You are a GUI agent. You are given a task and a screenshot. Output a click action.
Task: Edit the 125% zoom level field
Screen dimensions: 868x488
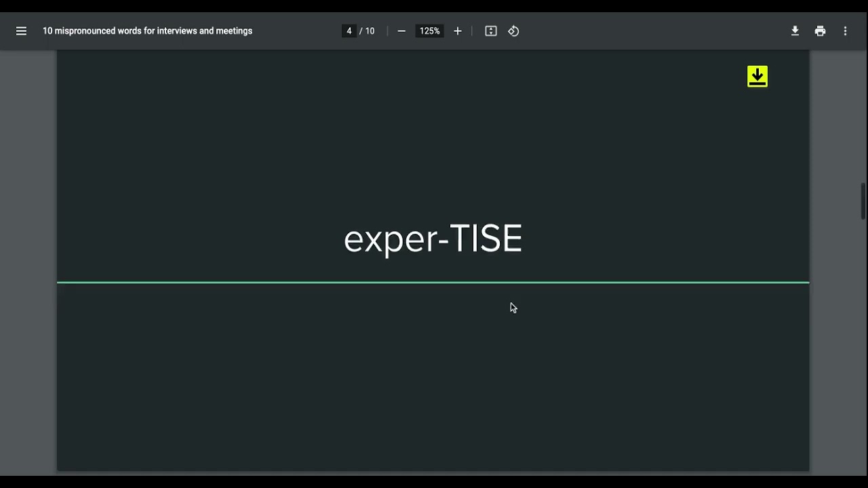[429, 31]
